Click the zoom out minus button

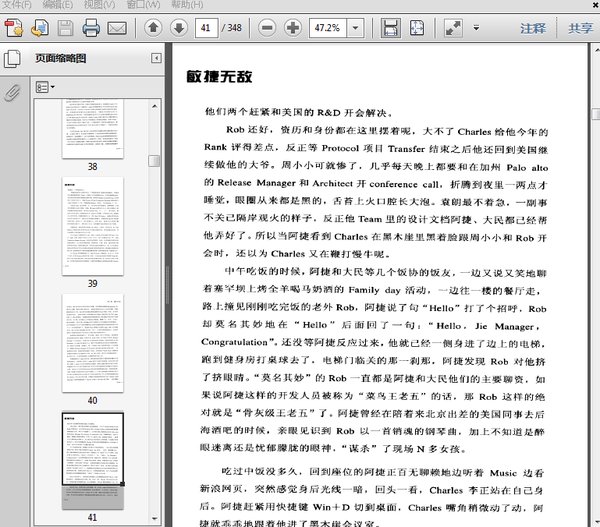point(268,27)
